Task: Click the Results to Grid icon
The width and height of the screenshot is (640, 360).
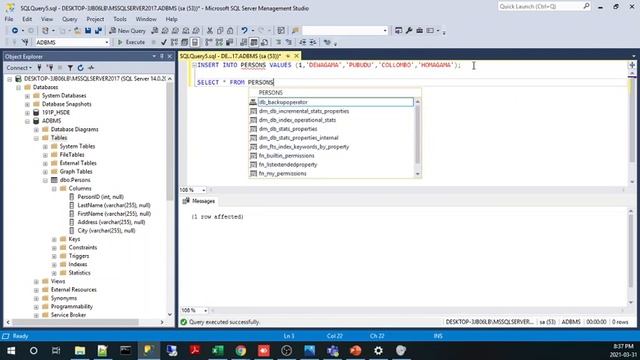Action: click(x=254, y=42)
